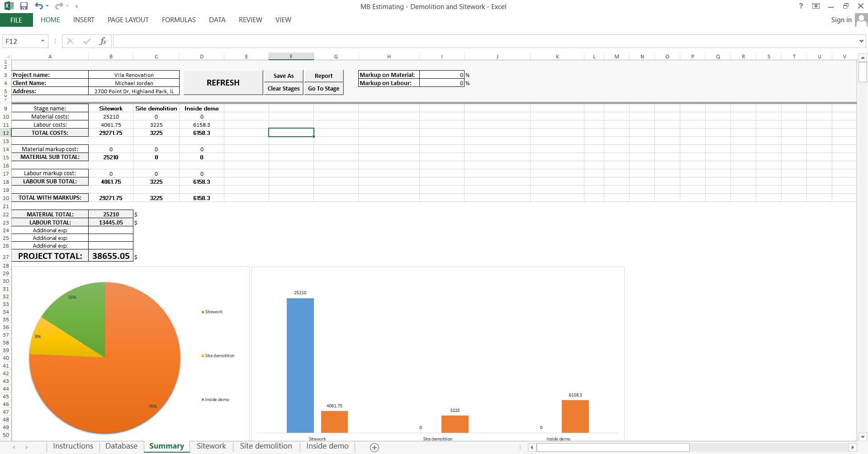
Task: Add a new worksheet with the plus icon
Action: pyautogui.click(x=375, y=447)
